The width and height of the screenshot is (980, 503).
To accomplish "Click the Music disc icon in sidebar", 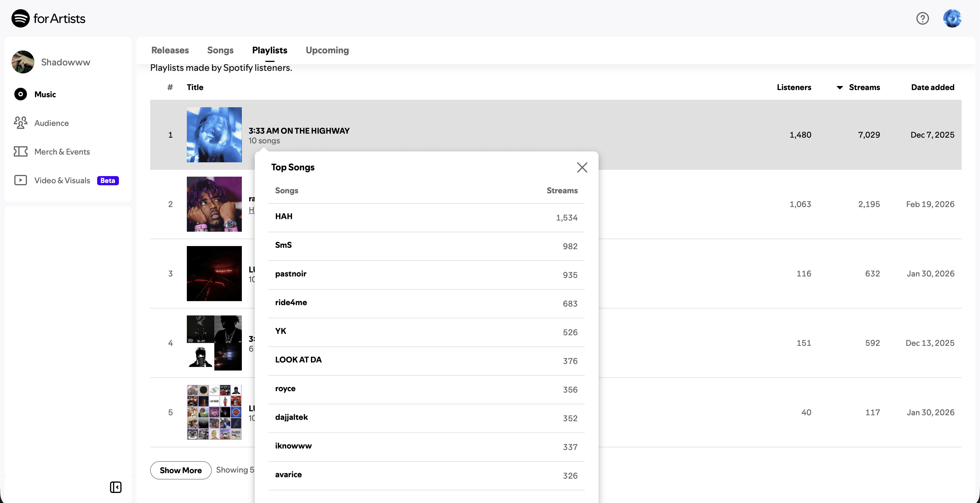I will click(21, 94).
